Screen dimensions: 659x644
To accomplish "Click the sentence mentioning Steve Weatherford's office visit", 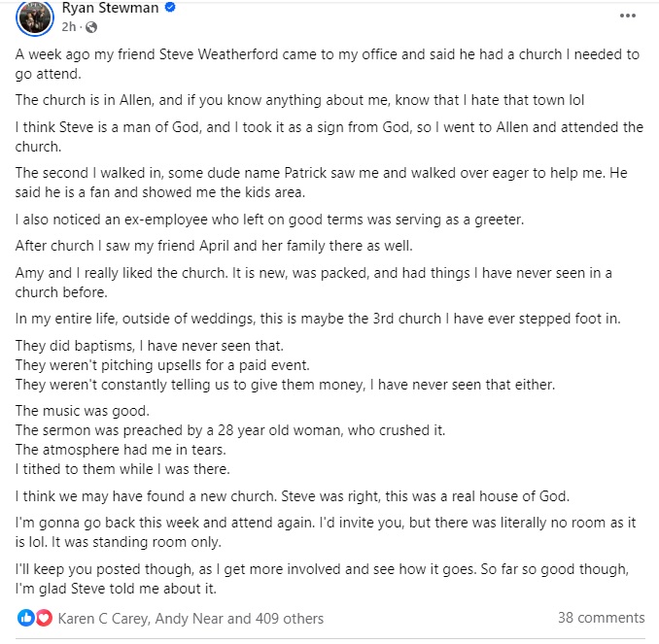I will 328,64.
